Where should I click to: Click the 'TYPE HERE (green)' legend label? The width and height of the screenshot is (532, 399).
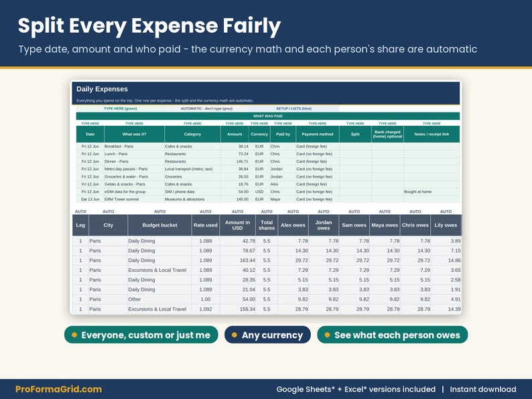[120, 109]
